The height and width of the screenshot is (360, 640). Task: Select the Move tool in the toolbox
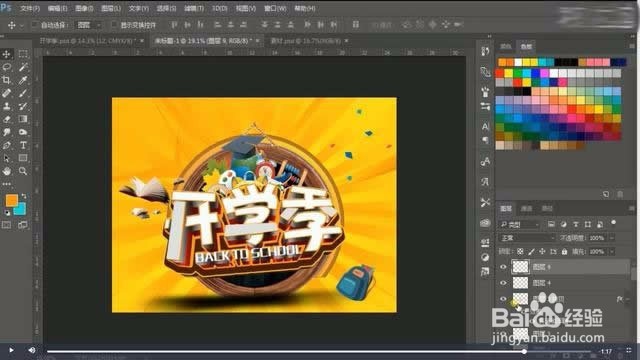coord(7,54)
